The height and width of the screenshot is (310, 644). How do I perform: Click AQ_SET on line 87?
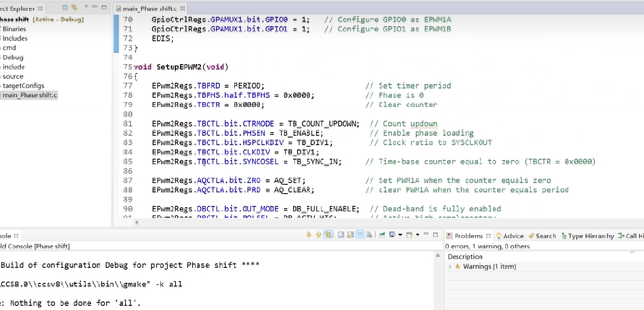pos(288,180)
